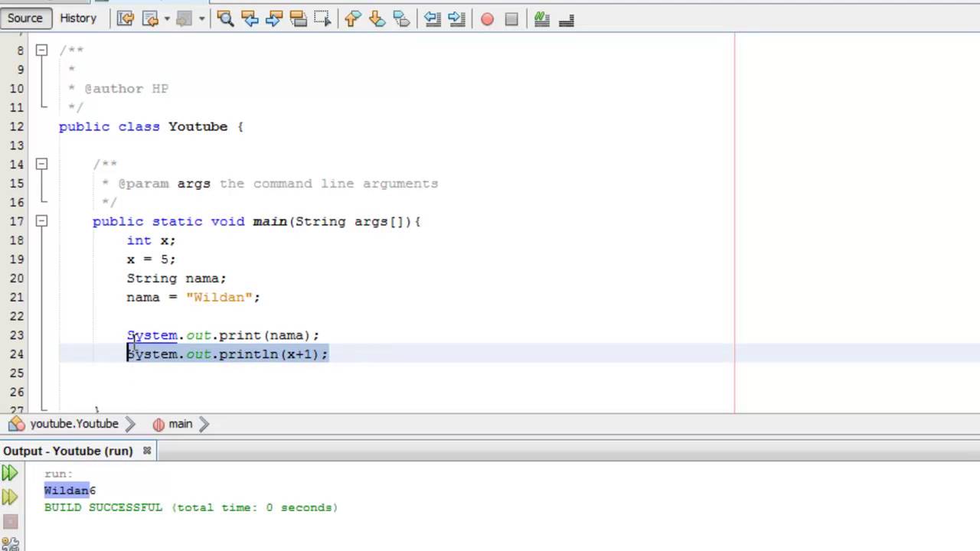
Task: Click the Find Selection magnifier icon
Action: [225, 18]
